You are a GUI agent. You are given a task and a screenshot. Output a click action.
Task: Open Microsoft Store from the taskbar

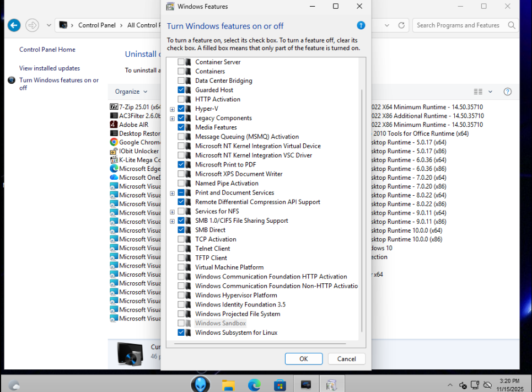pos(280,384)
